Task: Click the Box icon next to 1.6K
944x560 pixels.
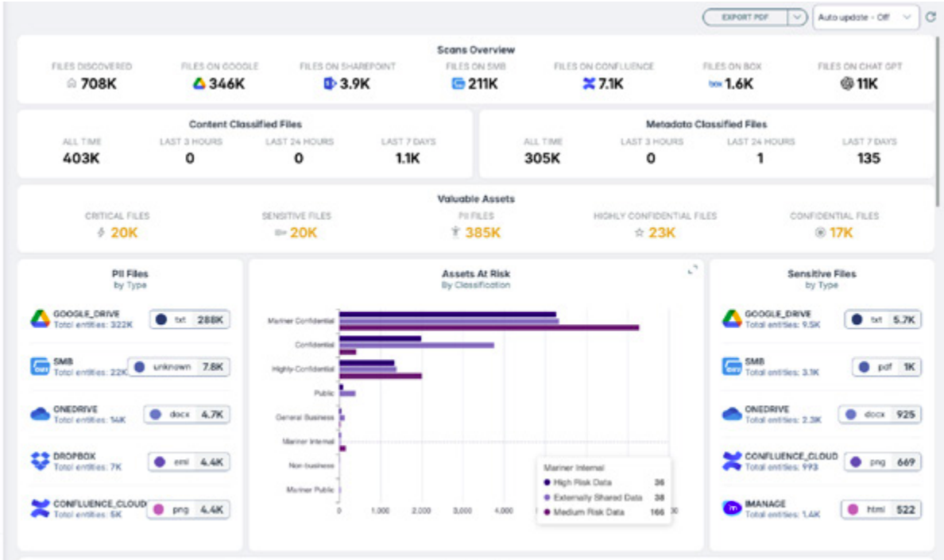Action: (714, 84)
